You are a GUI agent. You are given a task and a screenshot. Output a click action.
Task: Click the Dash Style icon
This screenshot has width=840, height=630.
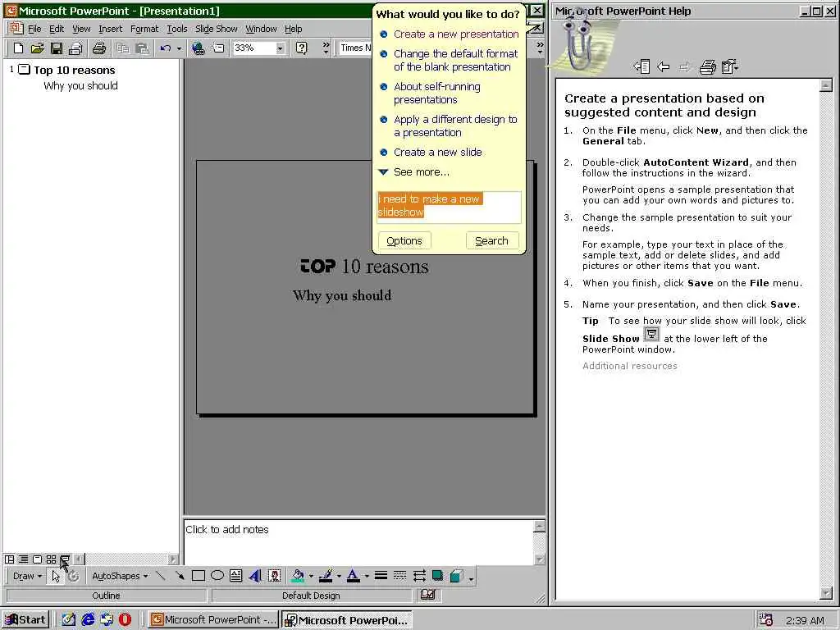tap(399, 576)
